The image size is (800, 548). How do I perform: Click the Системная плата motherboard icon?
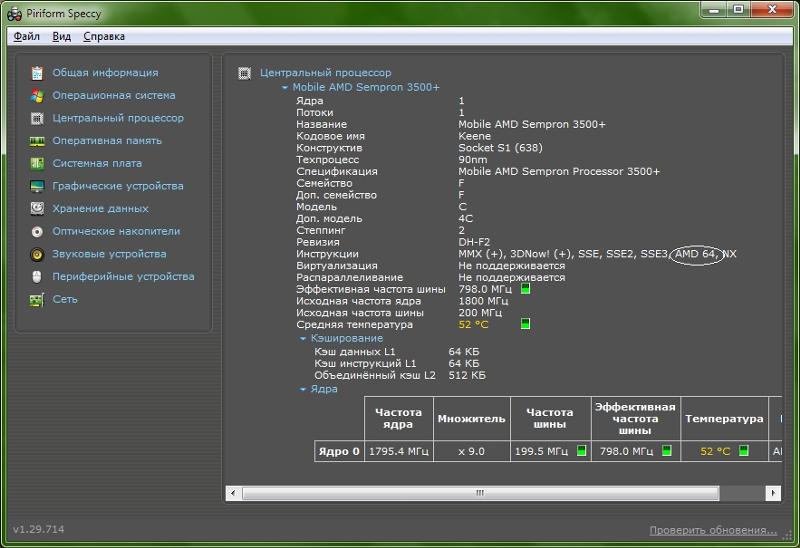click(x=37, y=163)
